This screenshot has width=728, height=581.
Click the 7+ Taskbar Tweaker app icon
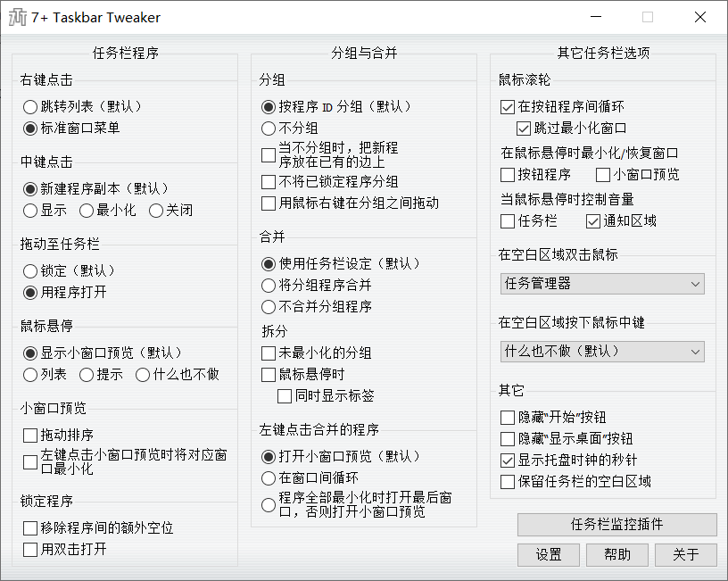(x=18, y=17)
